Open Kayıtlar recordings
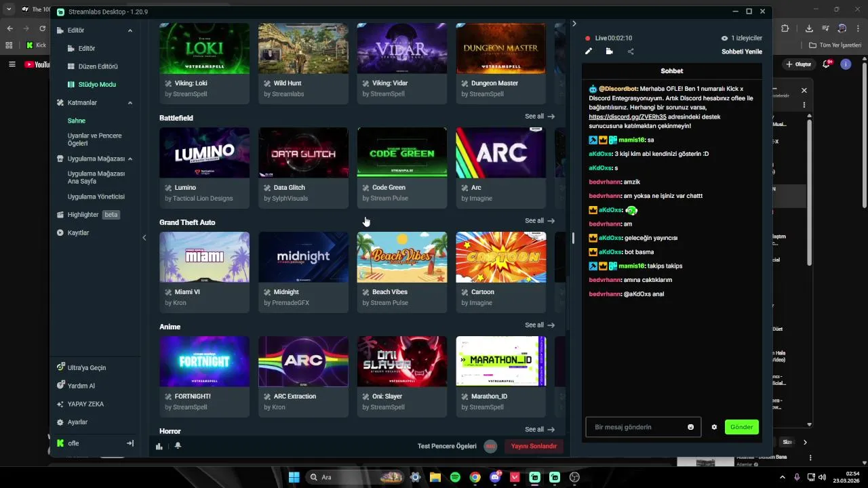 point(73,233)
